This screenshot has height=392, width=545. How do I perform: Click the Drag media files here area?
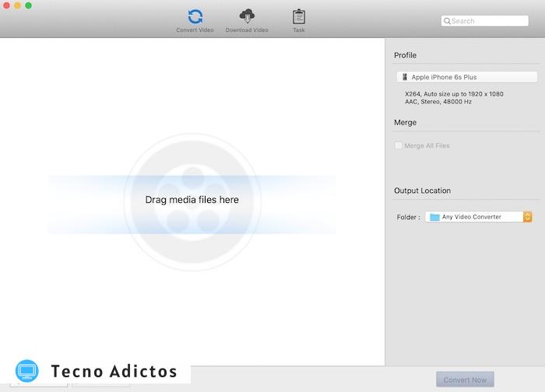pyautogui.click(x=192, y=200)
